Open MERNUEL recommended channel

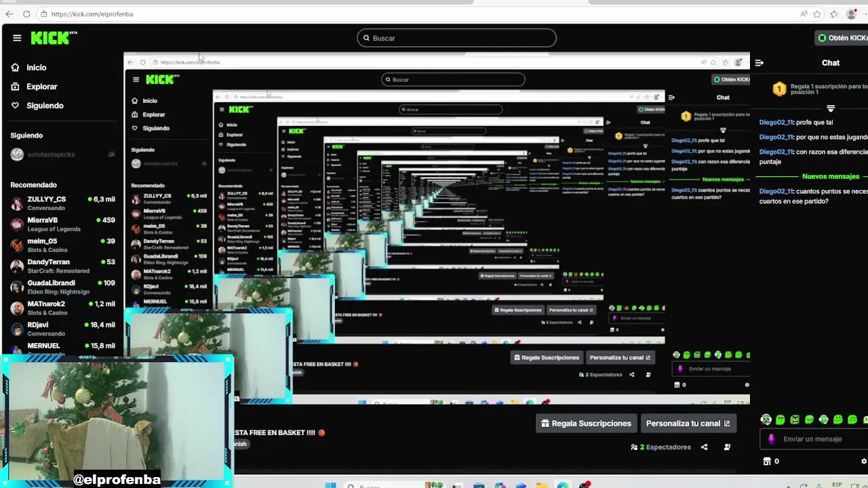click(x=62, y=348)
